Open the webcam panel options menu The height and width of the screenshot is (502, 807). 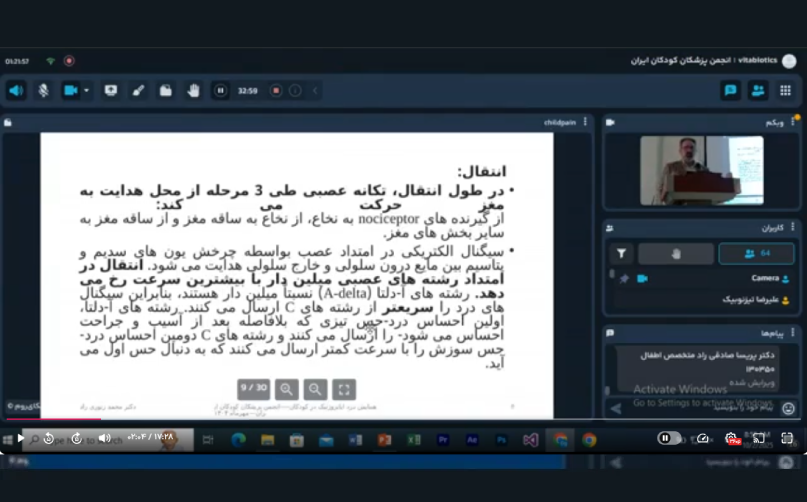tap(793, 122)
